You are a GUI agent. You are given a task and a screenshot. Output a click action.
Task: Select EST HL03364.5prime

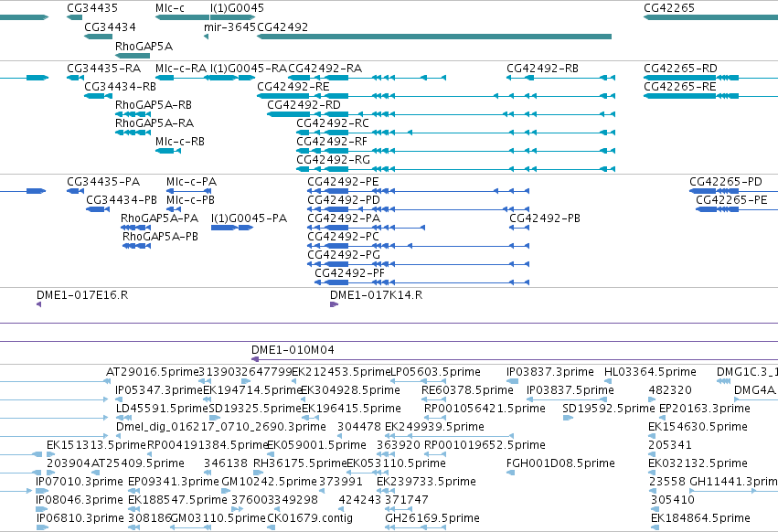coord(608,381)
